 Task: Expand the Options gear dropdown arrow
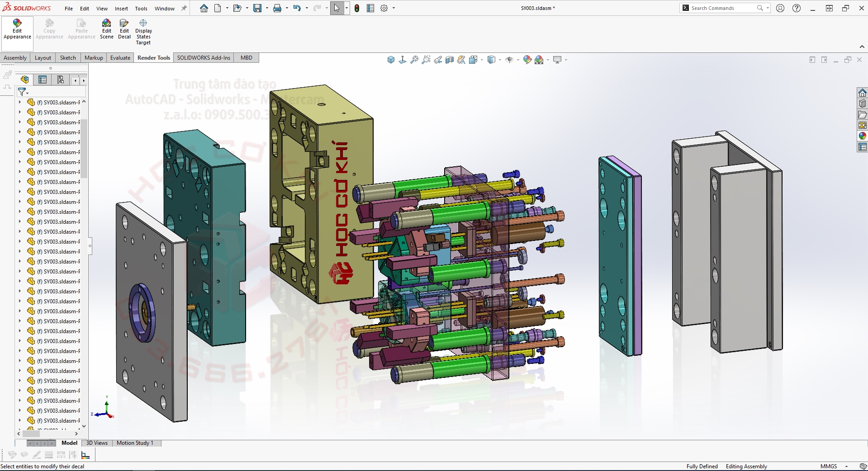tap(394, 8)
